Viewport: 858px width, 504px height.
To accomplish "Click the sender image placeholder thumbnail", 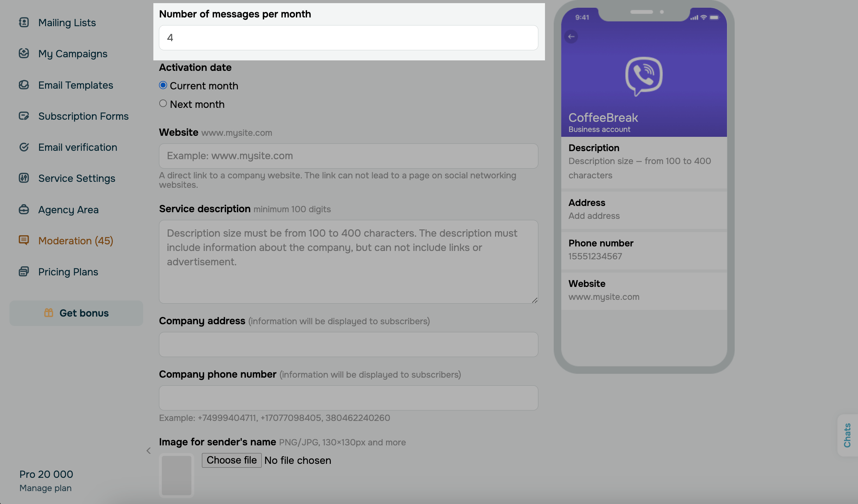I will coord(176,475).
